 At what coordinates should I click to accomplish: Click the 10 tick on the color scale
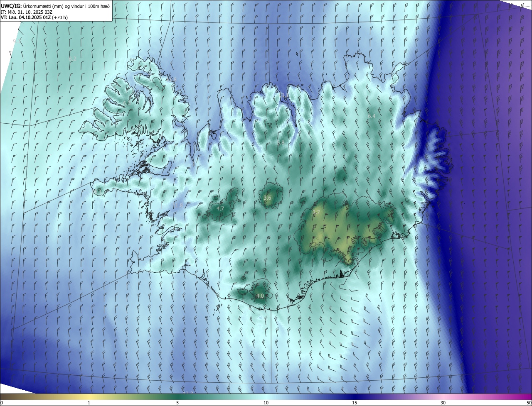266,403
